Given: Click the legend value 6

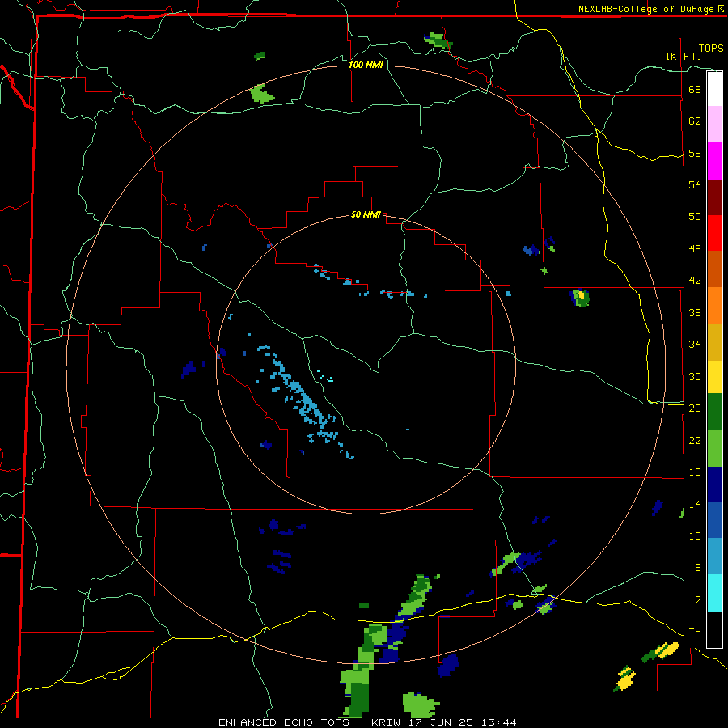Looking at the screenshot, I should (697, 568).
